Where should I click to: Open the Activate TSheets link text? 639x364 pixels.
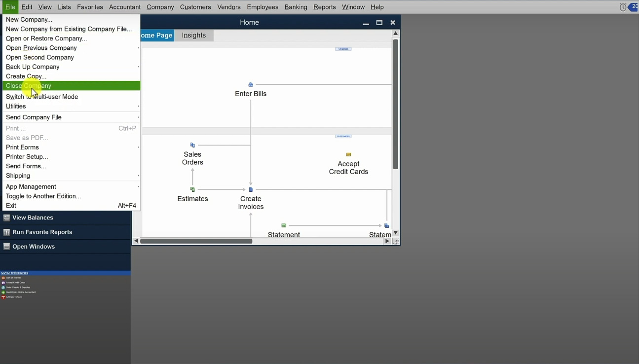[14, 297]
